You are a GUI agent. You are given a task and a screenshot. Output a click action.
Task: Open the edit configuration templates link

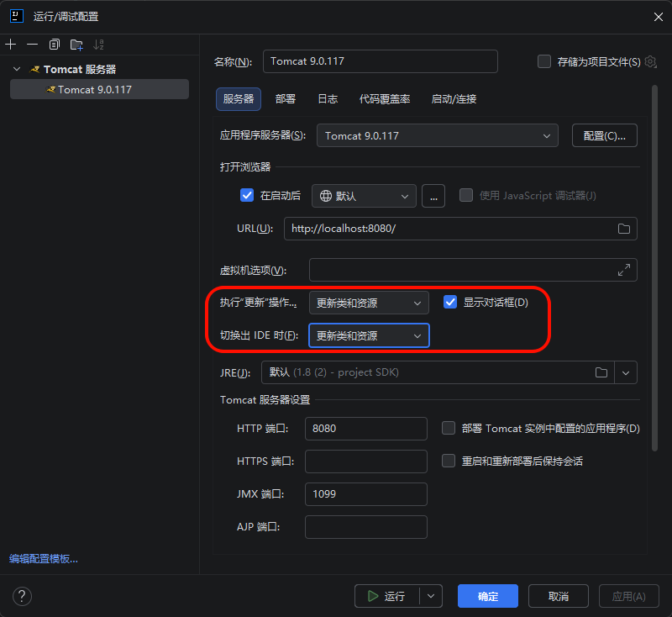coord(44,559)
